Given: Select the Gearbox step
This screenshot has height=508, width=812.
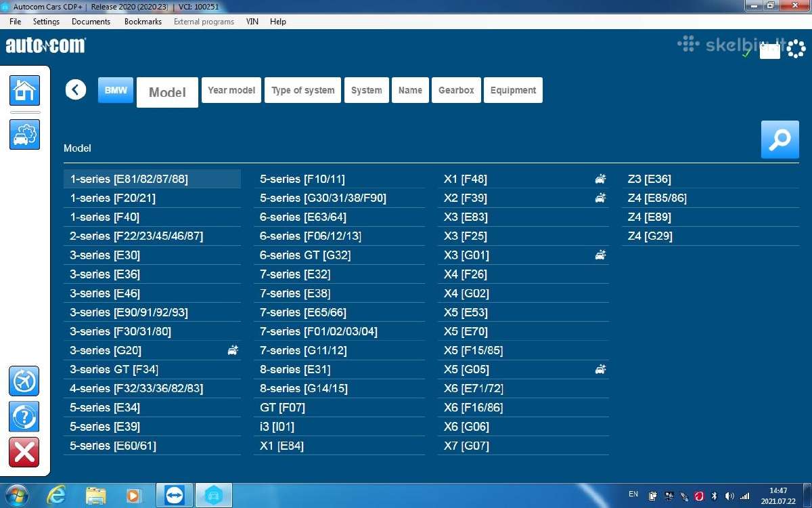Looking at the screenshot, I should [456, 90].
